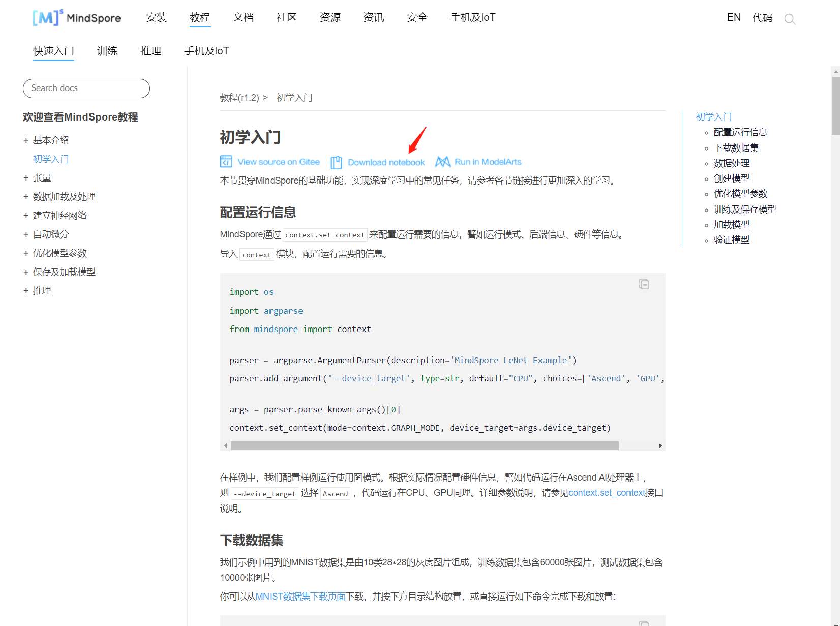Open the 资讯 top menu
The width and height of the screenshot is (840, 626).
click(x=374, y=18)
